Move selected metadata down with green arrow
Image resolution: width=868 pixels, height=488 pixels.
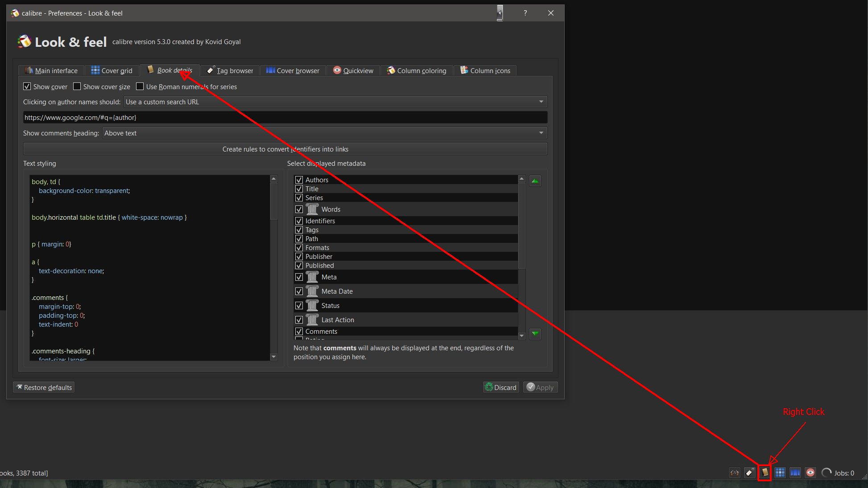[535, 334]
